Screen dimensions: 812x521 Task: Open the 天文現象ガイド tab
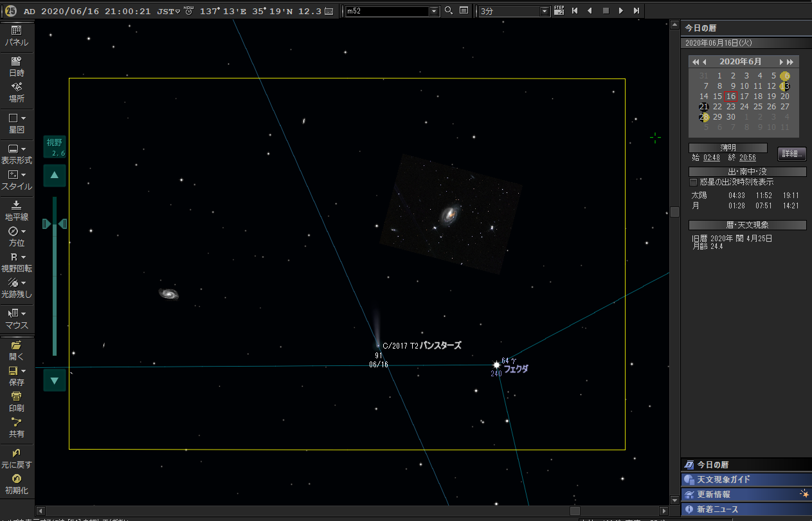click(x=746, y=479)
